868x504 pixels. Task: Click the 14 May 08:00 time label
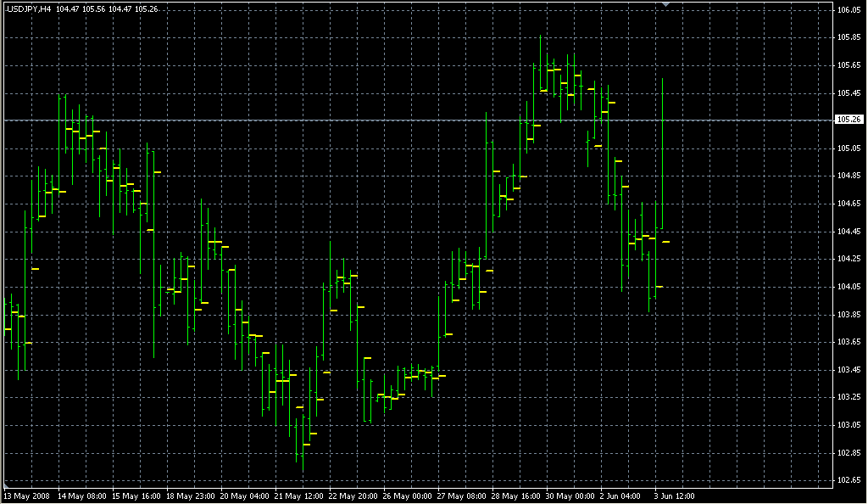click(x=81, y=496)
